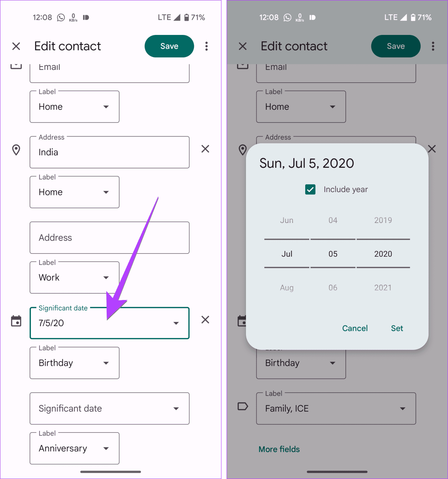Open the Work label dropdown
Image resolution: width=448 pixels, height=479 pixels.
coord(75,277)
